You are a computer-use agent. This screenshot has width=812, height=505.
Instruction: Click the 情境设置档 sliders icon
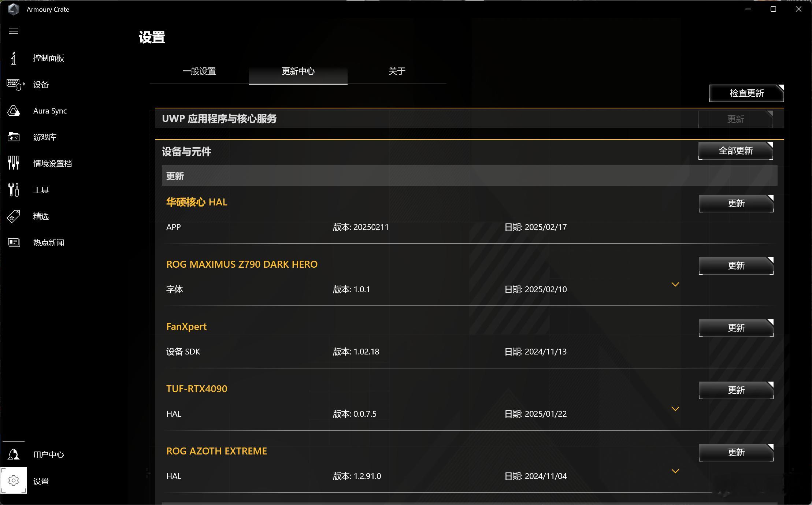(x=14, y=163)
